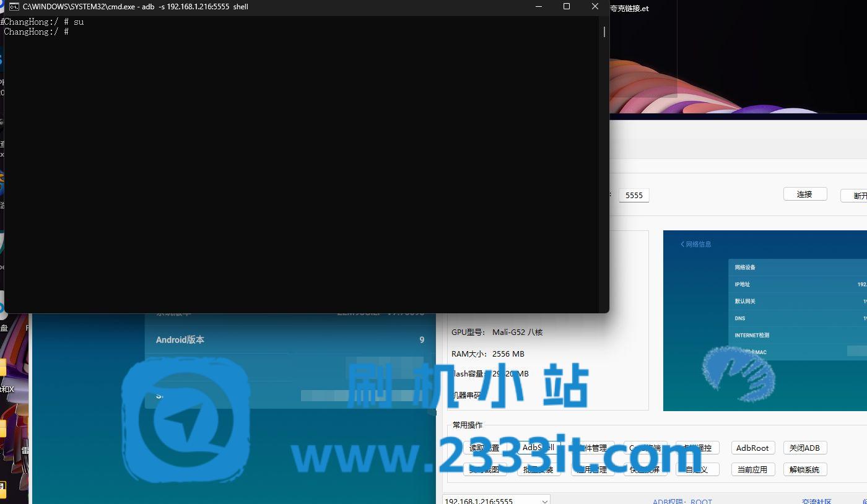Click the 默认网关 row in the preview
Viewport: 867px width, 504px height.
pos(798,301)
